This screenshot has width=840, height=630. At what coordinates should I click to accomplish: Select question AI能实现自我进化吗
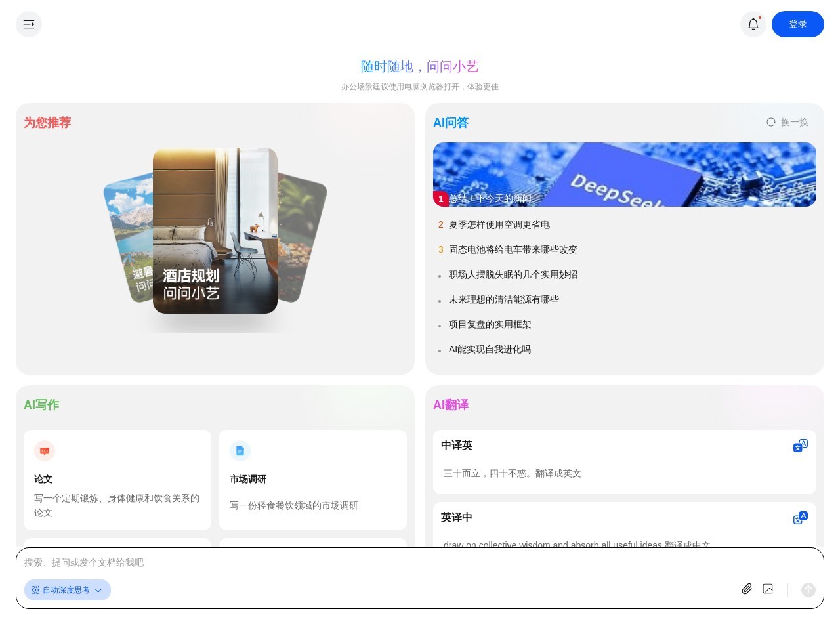click(490, 349)
